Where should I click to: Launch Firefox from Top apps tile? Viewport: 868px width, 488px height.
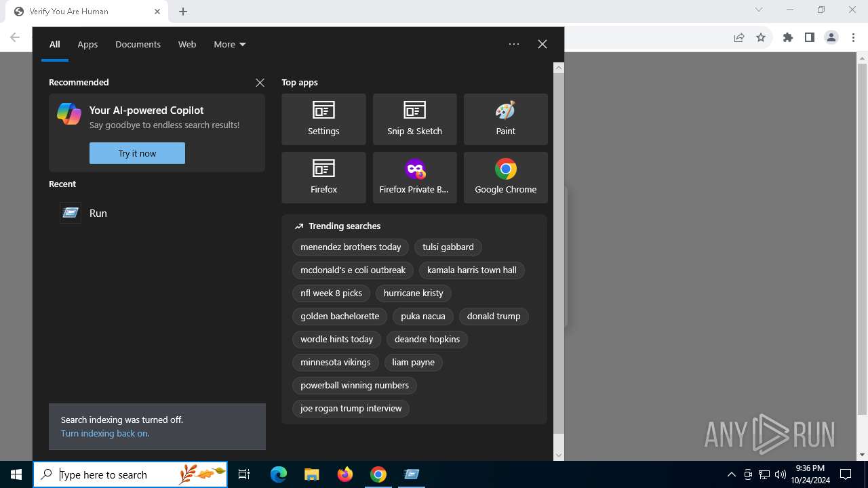[x=323, y=178]
